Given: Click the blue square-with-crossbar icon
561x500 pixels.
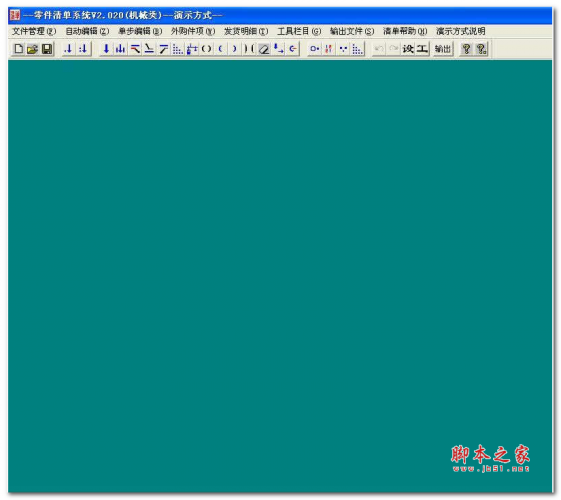Looking at the screenshot, I should point(192,49).
